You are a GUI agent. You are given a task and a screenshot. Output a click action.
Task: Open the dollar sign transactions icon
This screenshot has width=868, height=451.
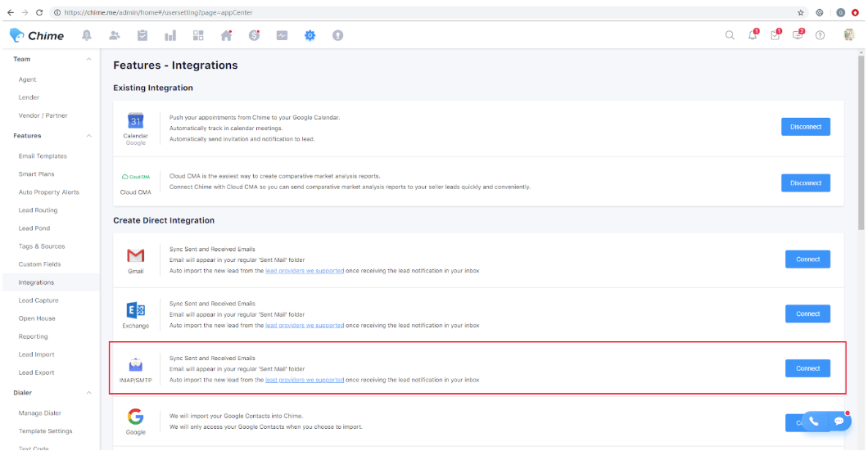[x=255, y=35]
